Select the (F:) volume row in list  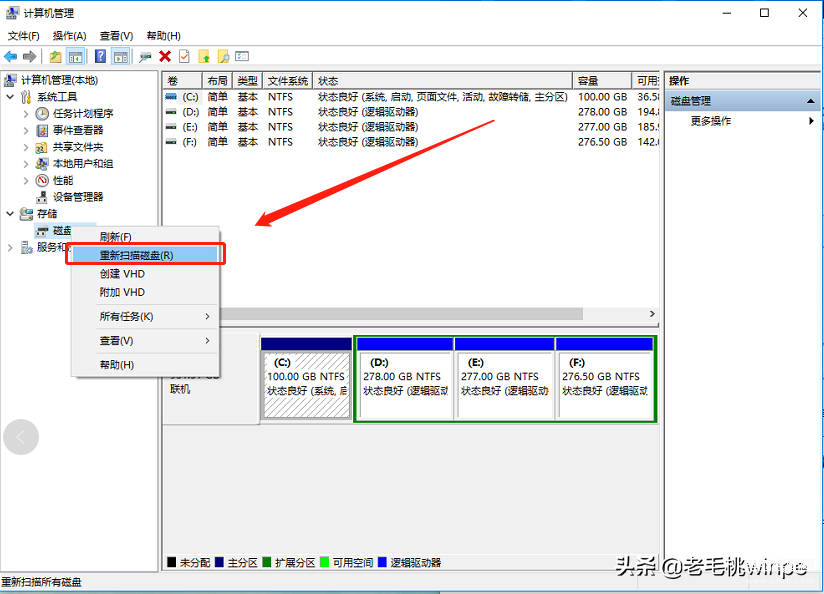tap(411, 142)
